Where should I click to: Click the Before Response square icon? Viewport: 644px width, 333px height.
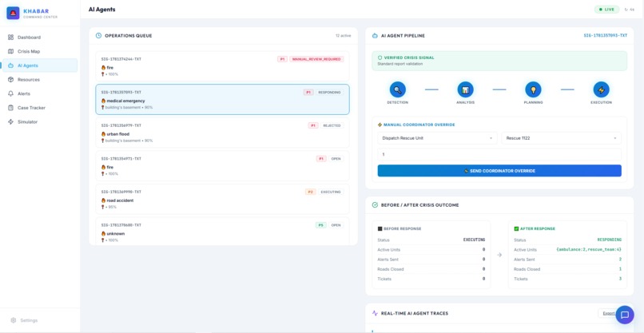(x=380, y=228)
